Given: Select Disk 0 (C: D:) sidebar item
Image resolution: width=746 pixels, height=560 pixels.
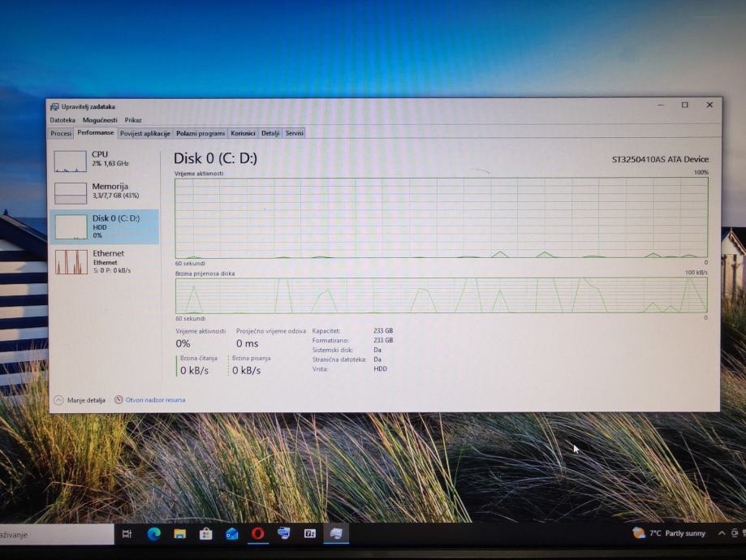Looking at the screenshot, I should click(104, 227).
